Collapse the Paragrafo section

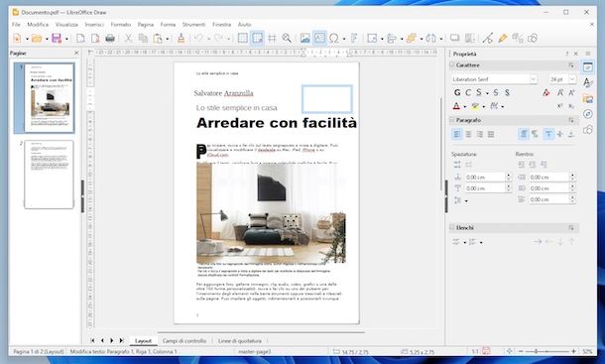tap(452, 120)
